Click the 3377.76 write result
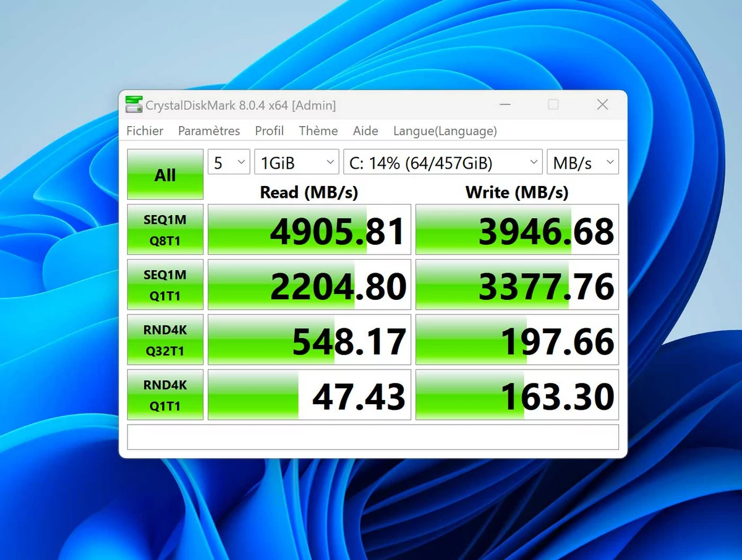The width and height of the screenshot is (742, 560). (517, 284)
